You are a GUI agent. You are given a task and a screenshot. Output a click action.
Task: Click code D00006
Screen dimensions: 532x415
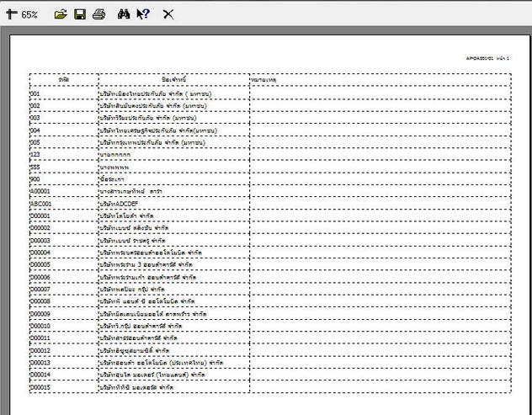coord(40,277)
